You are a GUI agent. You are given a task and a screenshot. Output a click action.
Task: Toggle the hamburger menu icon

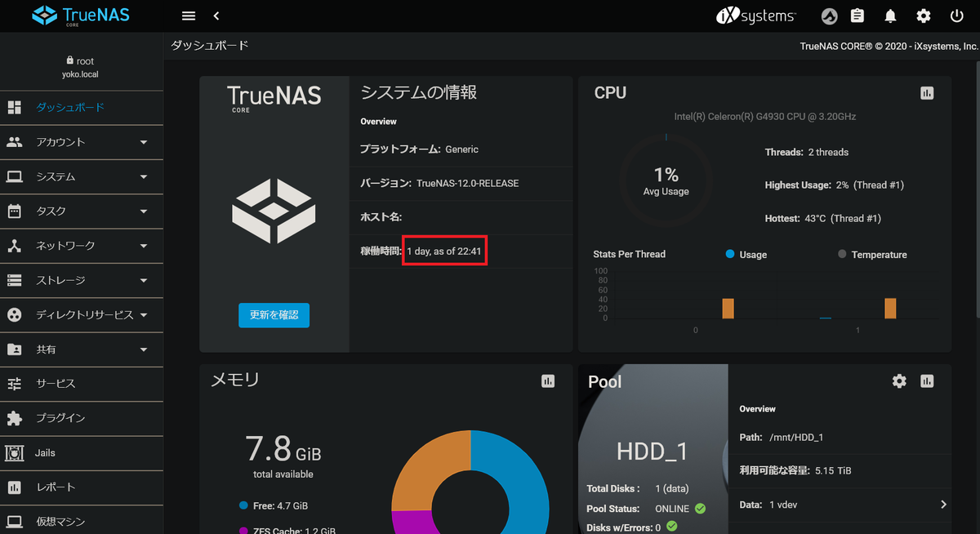(189, 16)
